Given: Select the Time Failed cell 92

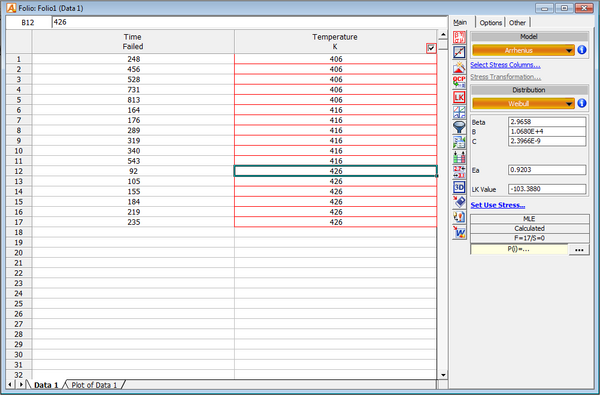Looking at the screenshot, I should pos(133,171).
